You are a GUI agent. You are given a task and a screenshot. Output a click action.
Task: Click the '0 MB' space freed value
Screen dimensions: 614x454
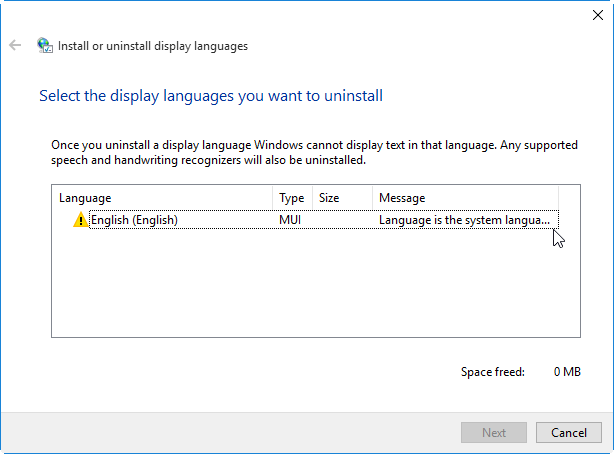coord(567,372)
